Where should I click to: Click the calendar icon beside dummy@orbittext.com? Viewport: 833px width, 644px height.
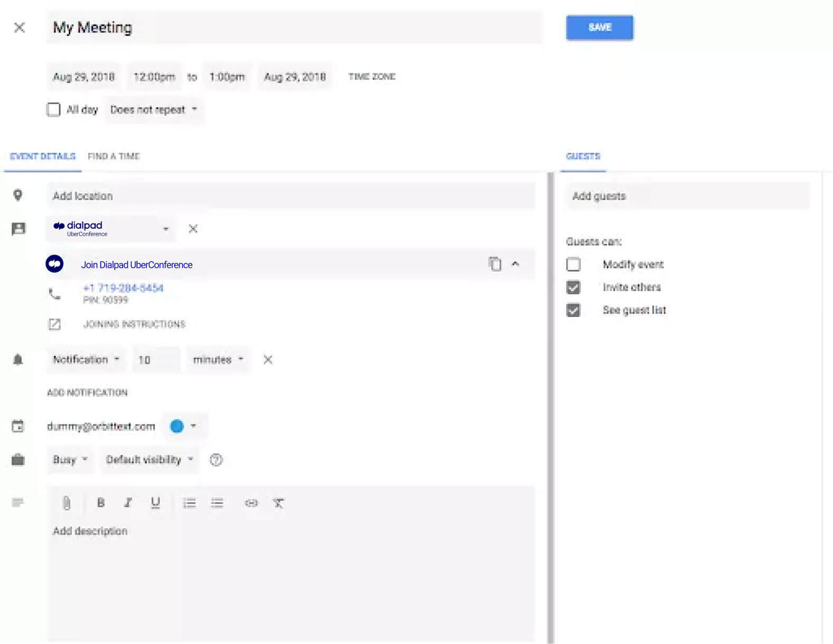(x=18, y=426)
